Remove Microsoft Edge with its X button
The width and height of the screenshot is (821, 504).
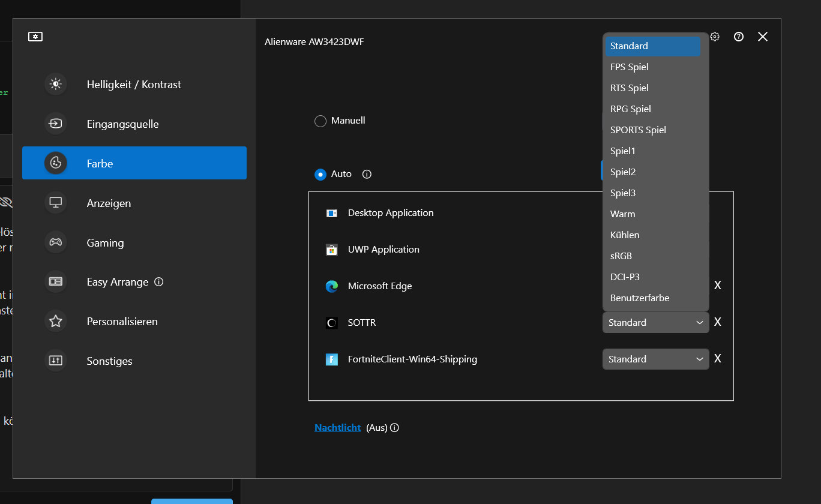pyautogui.click(x=718, y=286)
